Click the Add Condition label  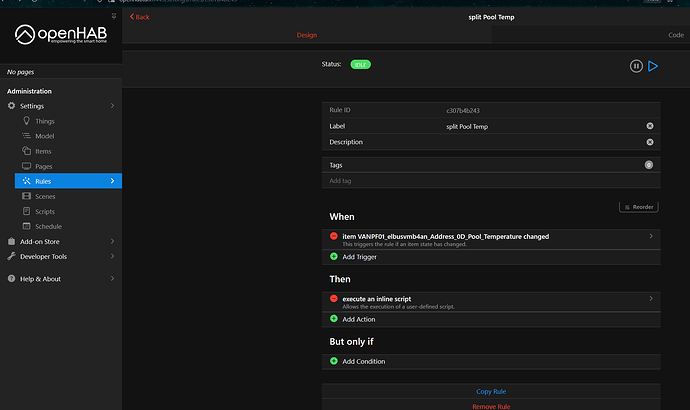tap(363, 362)
